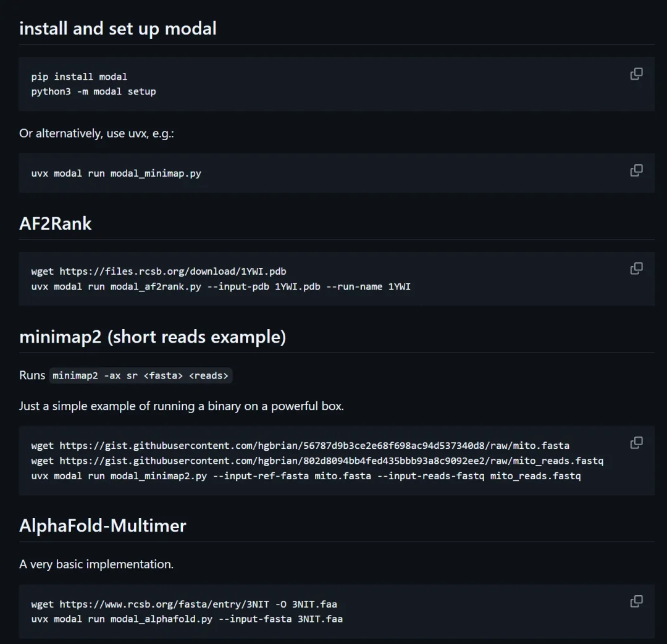This screenshot has width=667, height=644.
Task: Click the inline code "minimap2 -ax sr"
Action: pos(140,375)
